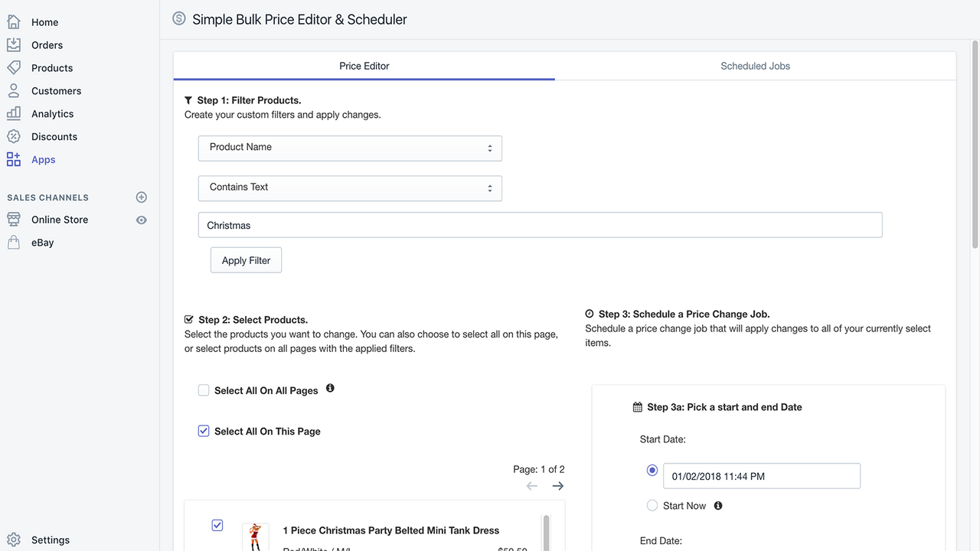The image size is (980, 551).
Task: Open the Online Store sales channel
Action: [60, 220]
